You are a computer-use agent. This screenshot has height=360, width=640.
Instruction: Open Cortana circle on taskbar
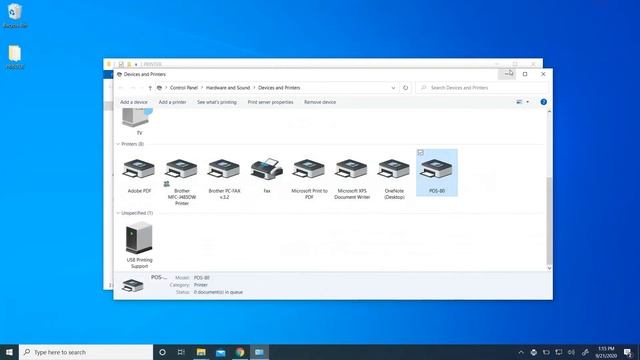click(162, 352)
